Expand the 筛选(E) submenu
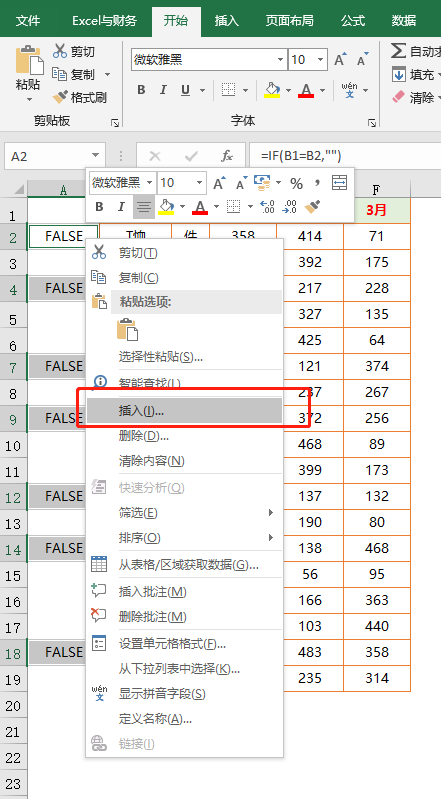The height and width of the screenshot is (799, 441). pyautogui.click(x=184, y=513)
